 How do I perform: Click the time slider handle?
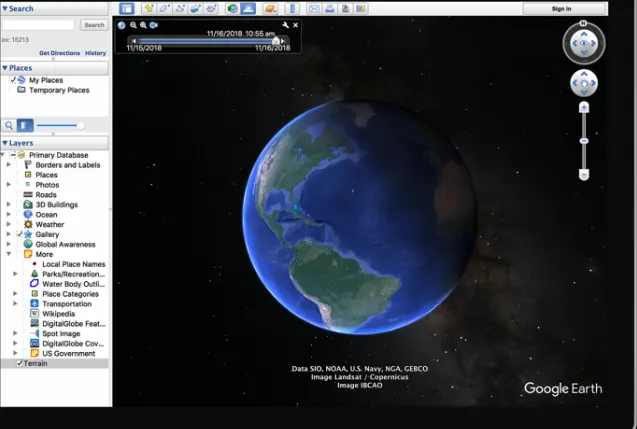[276, 41]
